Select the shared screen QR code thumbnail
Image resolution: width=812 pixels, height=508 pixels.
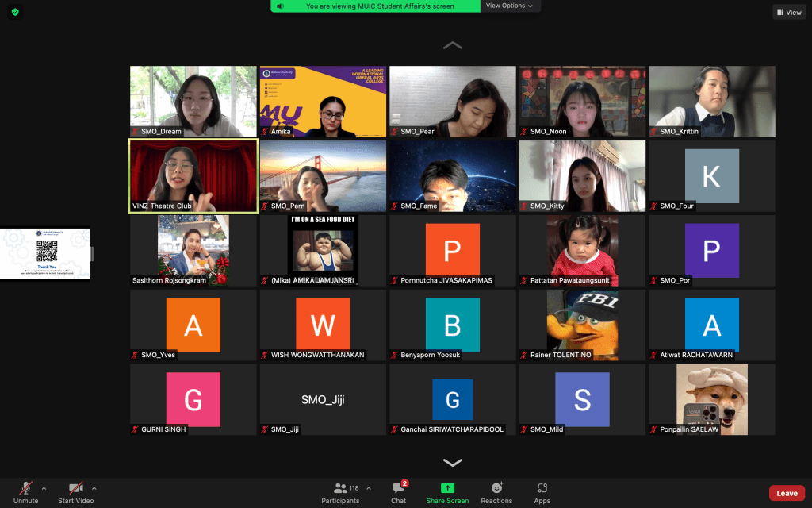click(x=45, y=254)
